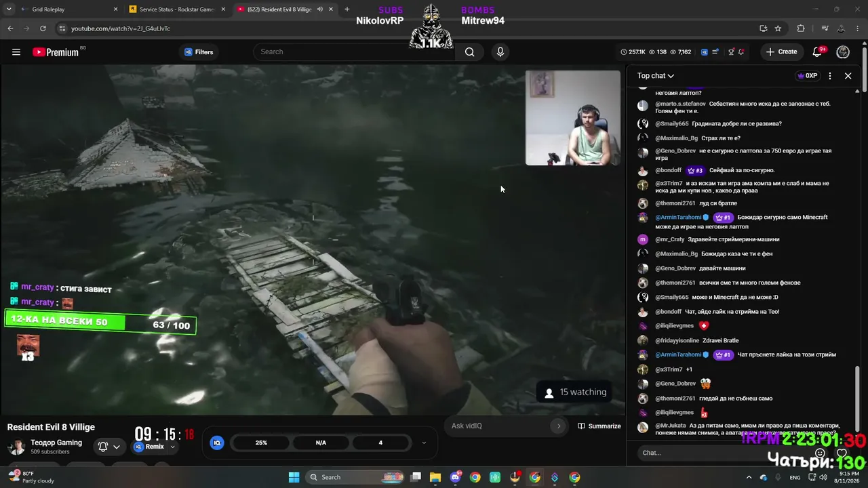Open the Top chat dropdown
The image size is (868, 488).
[x=656, y=76]
